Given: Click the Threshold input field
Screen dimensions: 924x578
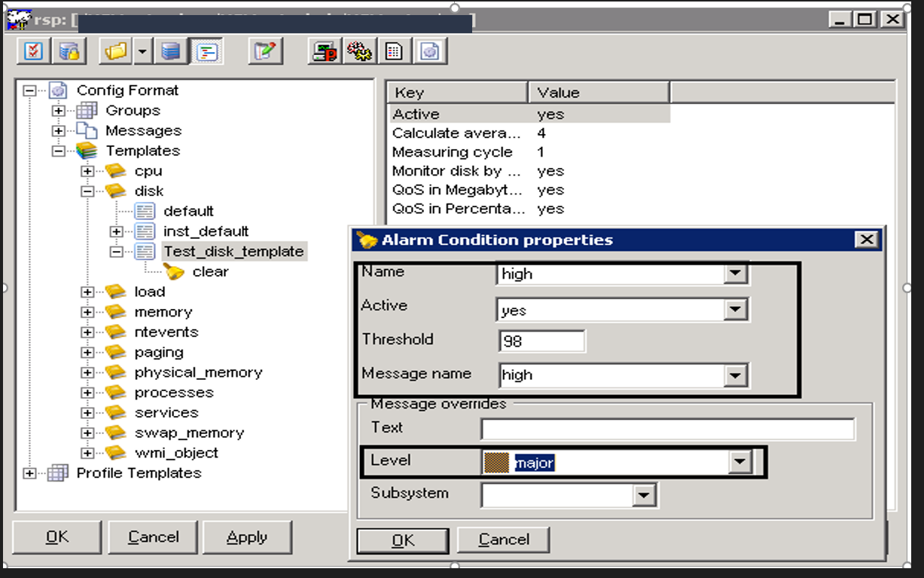Looking at the screenshot, I should [541, 341].
